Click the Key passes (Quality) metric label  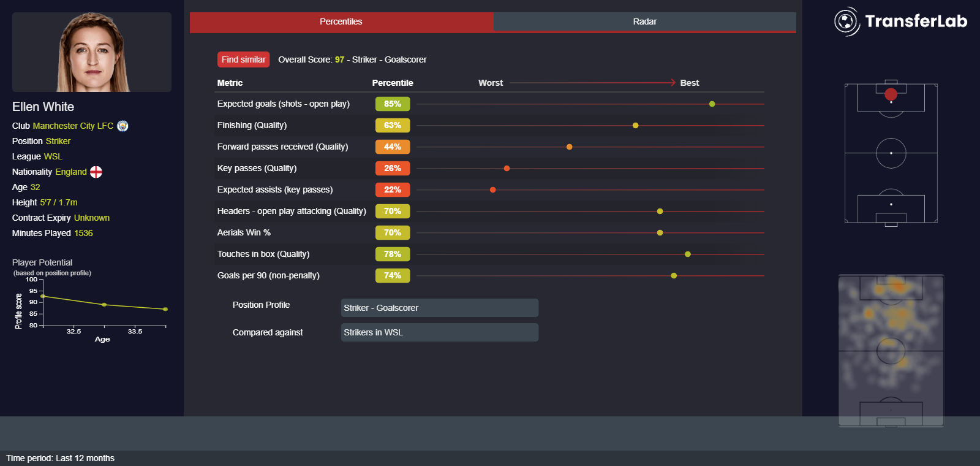click(x=257, y=169)
